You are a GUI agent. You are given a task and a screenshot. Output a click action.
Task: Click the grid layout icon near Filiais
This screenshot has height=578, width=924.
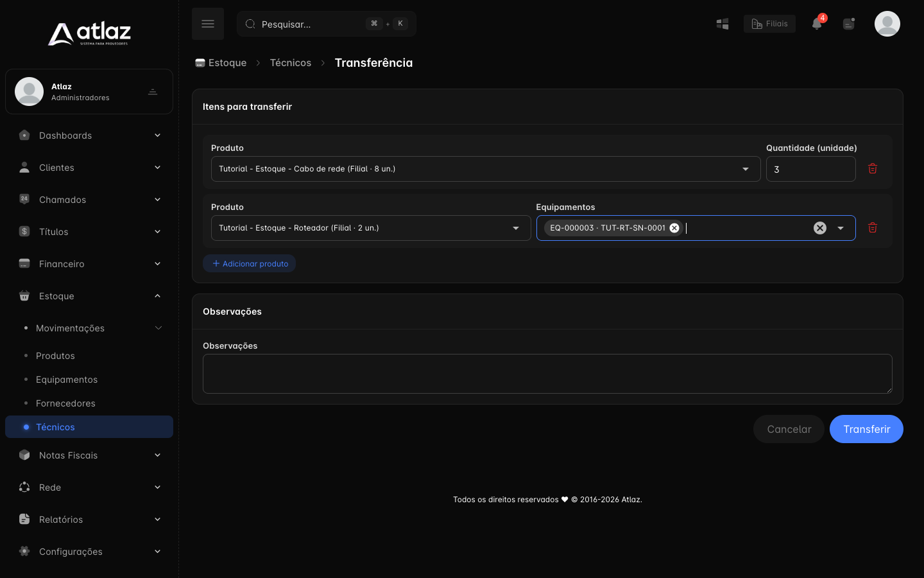point(723,24)
